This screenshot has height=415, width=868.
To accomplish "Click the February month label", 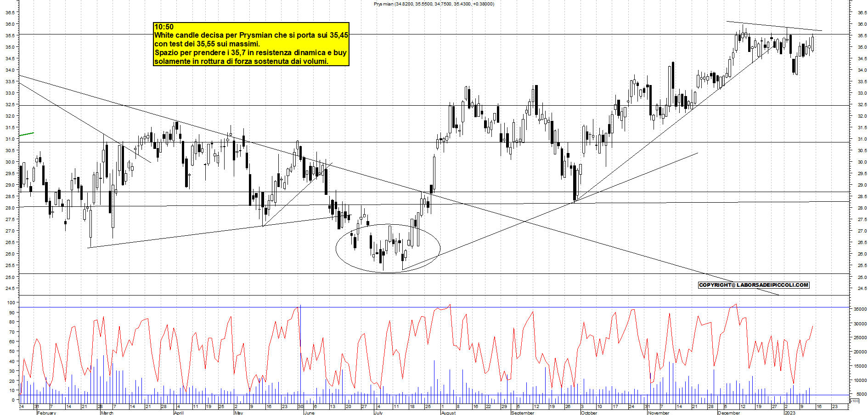I will coord(46,413).
